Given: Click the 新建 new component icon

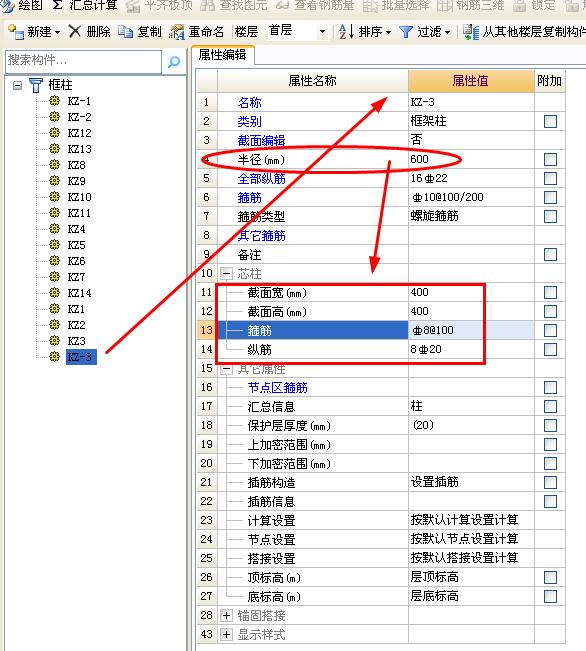Looking at the screenshot, I should click(x=16, y=32).
